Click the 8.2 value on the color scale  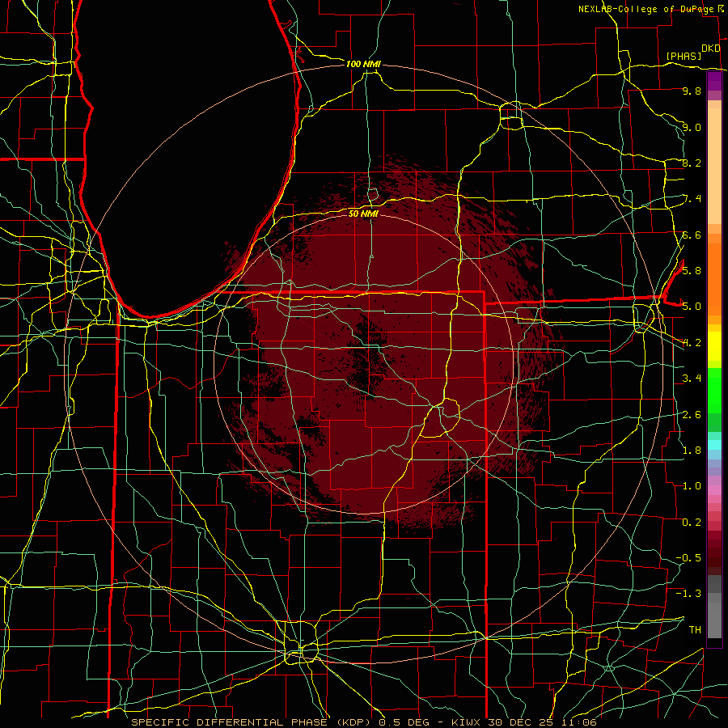[x=692, y=163]
